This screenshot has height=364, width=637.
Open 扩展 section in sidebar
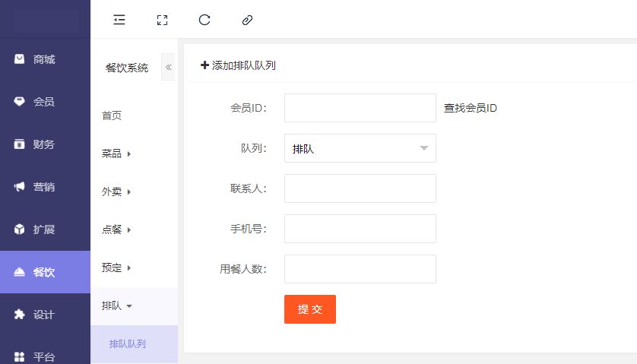click(x=44, y=229)
